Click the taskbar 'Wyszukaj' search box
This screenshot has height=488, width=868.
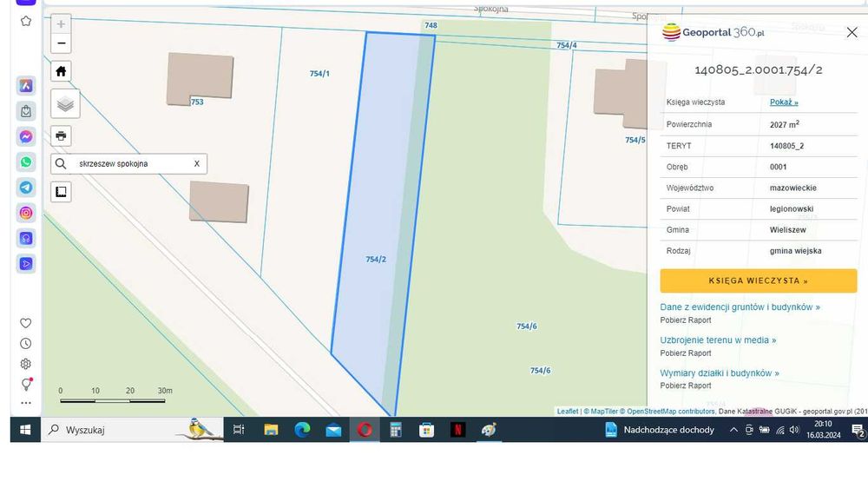pyautogui.click(x=132, y=430)
